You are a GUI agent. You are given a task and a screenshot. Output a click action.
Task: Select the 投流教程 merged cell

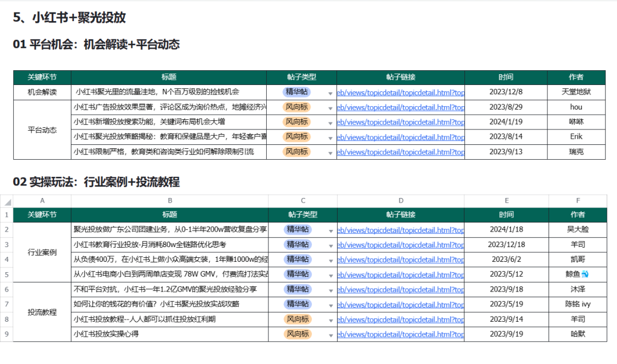[x=42, y=312]
